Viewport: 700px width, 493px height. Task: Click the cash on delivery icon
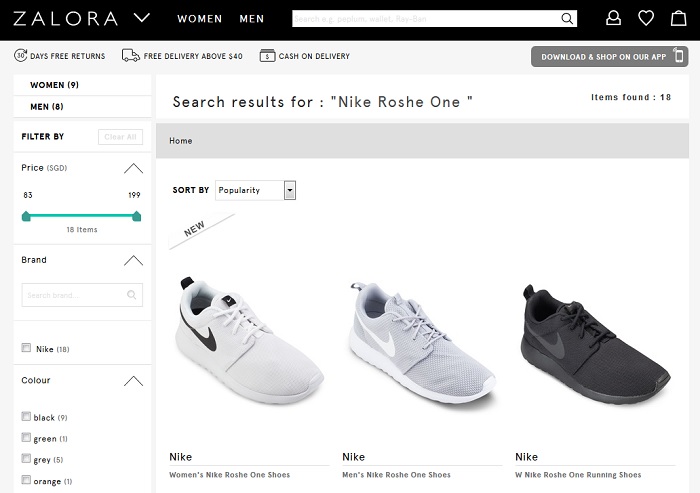(267, 56)
